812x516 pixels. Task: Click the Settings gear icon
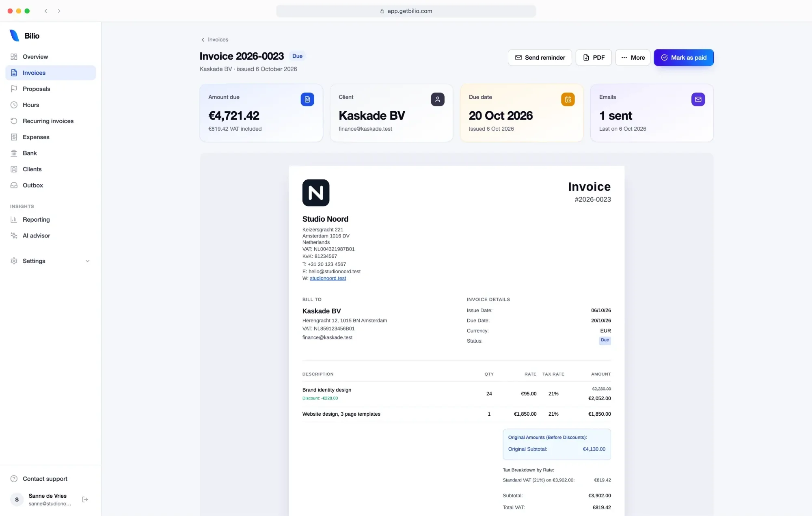[14, 261]
